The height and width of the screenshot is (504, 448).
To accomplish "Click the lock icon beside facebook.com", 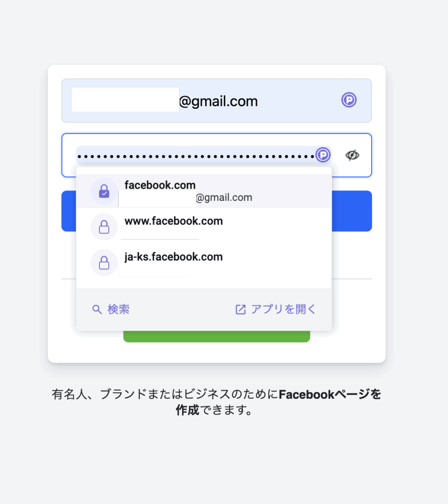I will [104, 191].
